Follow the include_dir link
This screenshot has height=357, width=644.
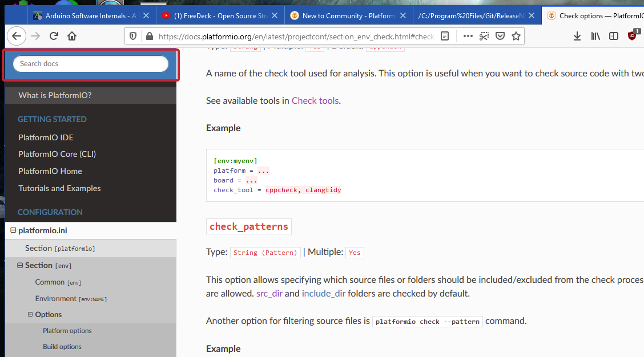point(324,293)
